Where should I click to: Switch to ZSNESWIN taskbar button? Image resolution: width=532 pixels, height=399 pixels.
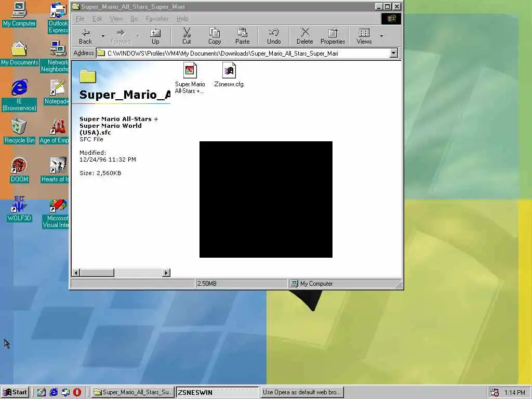click(x=217, y=392)
